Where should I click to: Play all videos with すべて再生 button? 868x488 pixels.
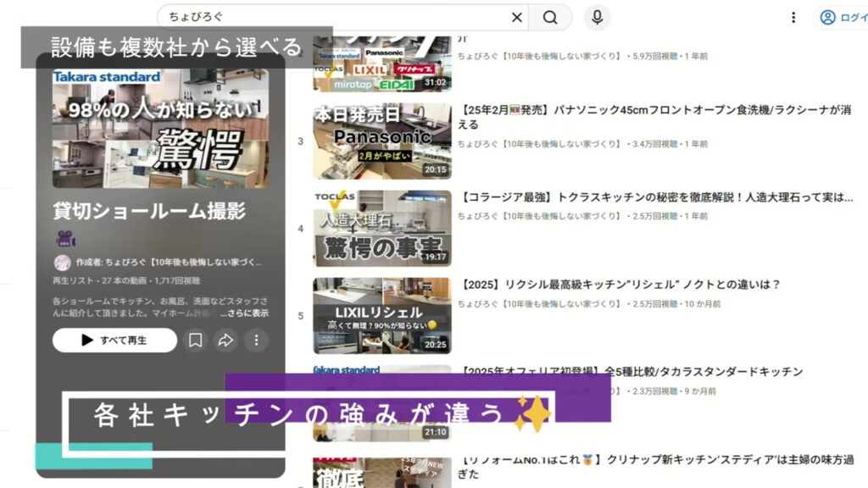tap(114, 341)
